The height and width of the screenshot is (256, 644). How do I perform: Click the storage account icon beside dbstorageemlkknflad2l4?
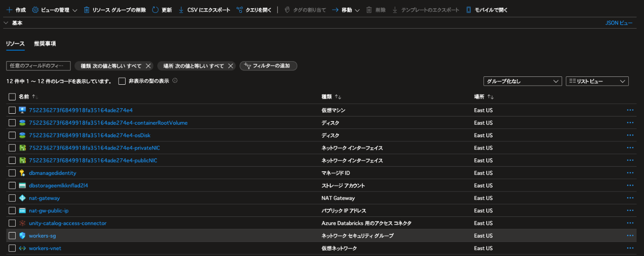pos(22,186)
